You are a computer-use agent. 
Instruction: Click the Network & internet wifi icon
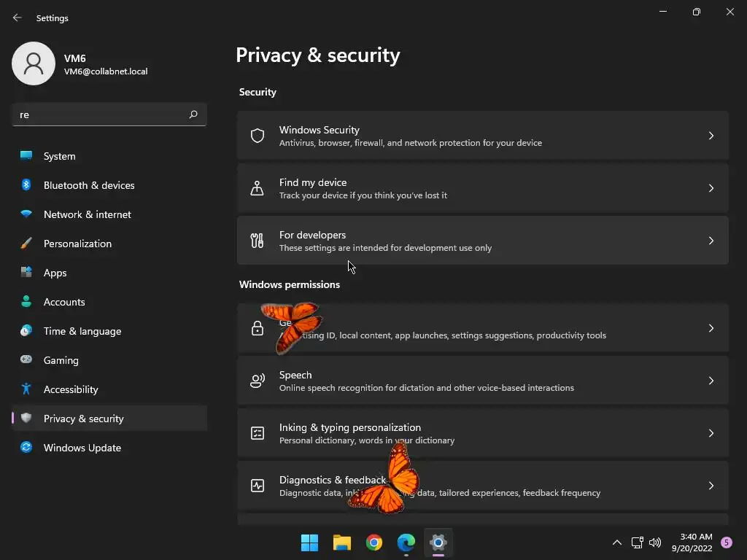(x=26, y=214)
